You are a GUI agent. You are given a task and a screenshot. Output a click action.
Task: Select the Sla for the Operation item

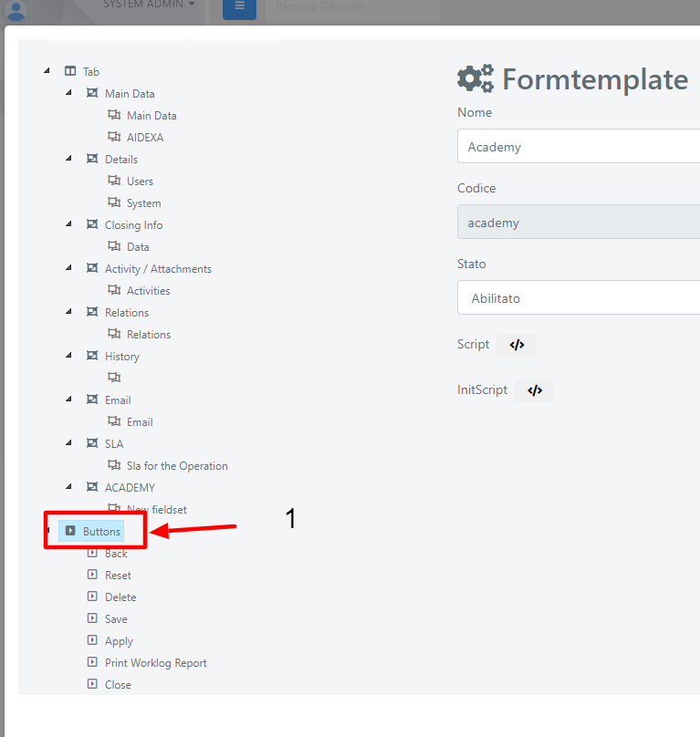pos(177,466)
